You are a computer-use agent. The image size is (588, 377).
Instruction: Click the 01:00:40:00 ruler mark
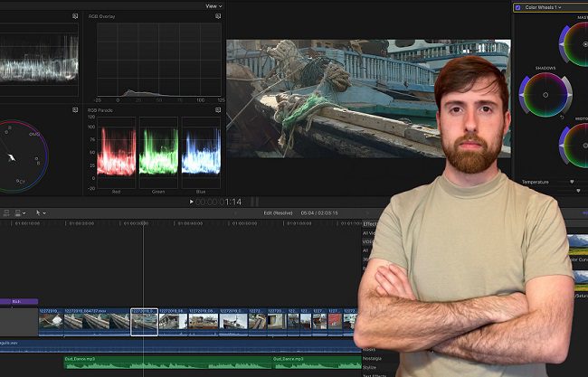click(190, 223)
